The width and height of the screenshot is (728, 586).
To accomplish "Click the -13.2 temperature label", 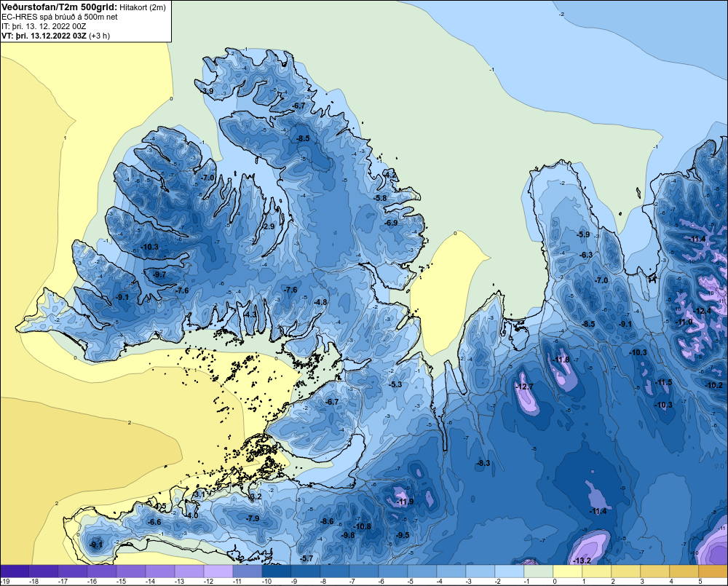I will [582, 561].
